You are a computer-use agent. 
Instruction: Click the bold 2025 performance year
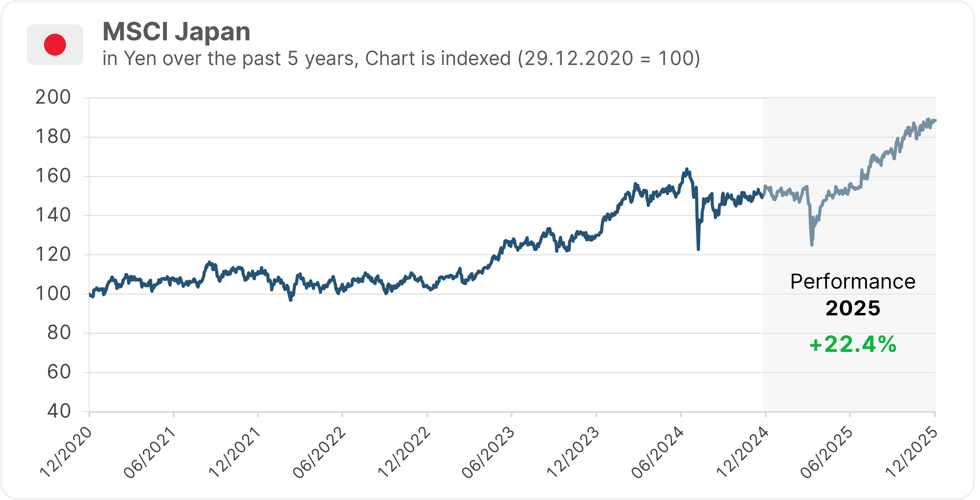[853, 308]
